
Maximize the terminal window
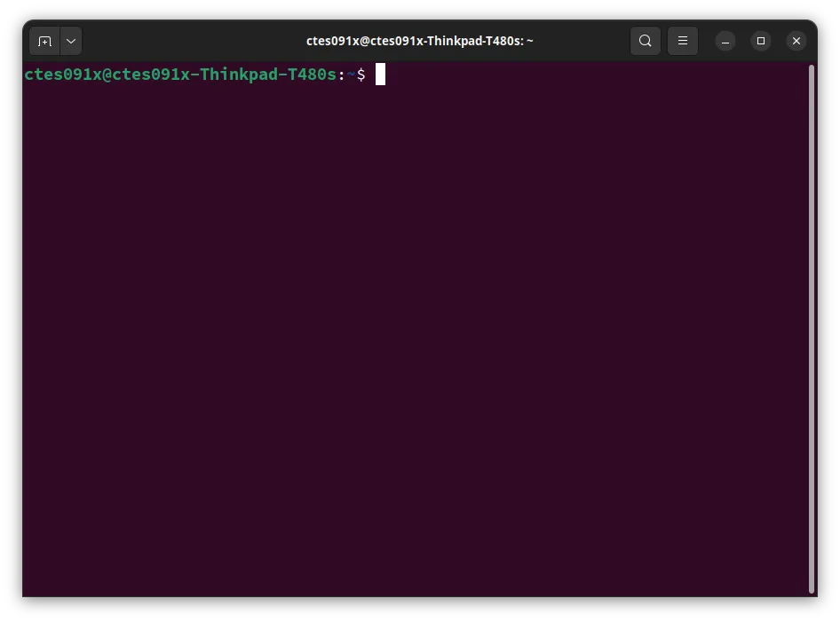761,41
